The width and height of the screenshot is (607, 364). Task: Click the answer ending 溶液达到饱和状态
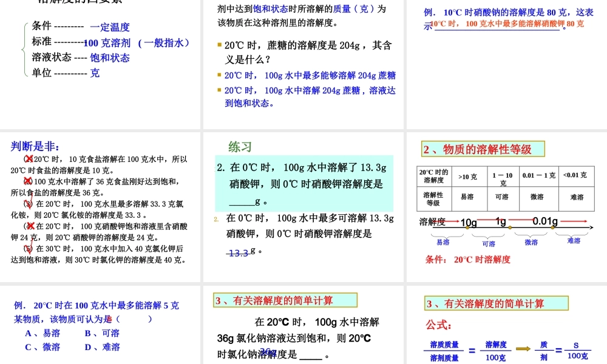[310, 96]
